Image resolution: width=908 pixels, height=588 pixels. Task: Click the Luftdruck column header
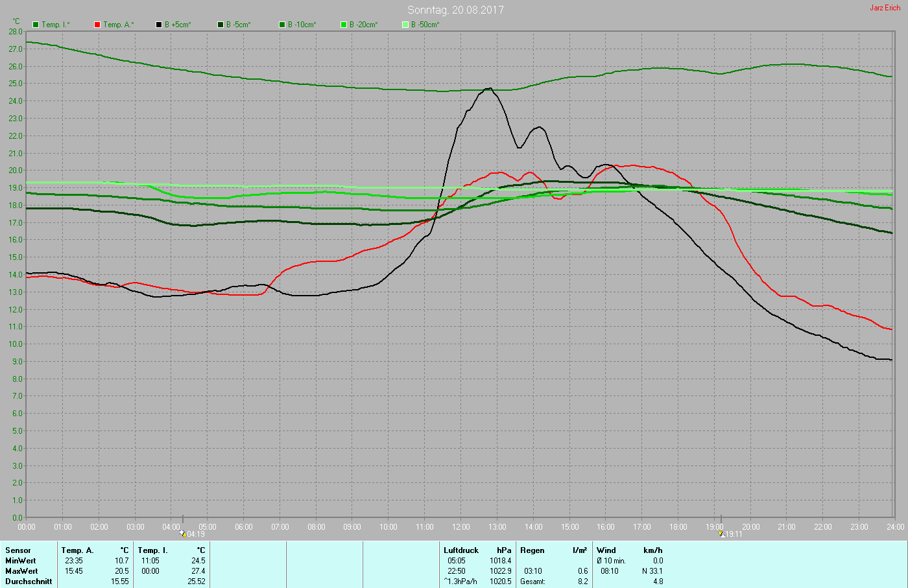pyautogui.click(x=461, y=550)
